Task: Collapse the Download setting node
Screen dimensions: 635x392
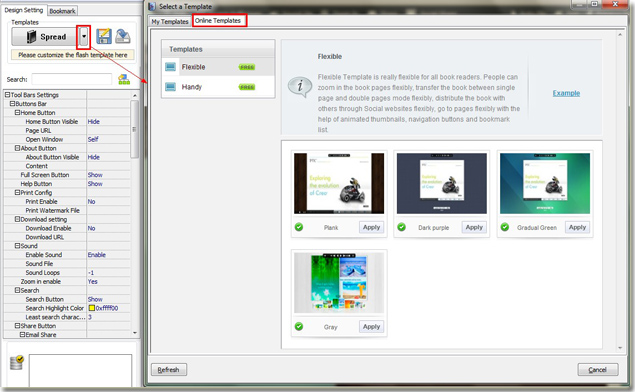Action: tap(17, 219)
